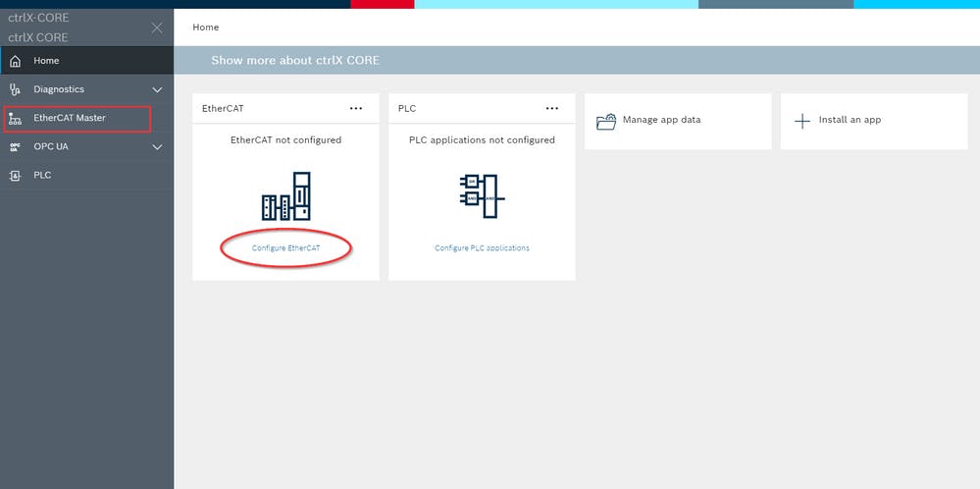Click the Configure PLC applications link
980x489 pixels.
(x=482, y=248)
